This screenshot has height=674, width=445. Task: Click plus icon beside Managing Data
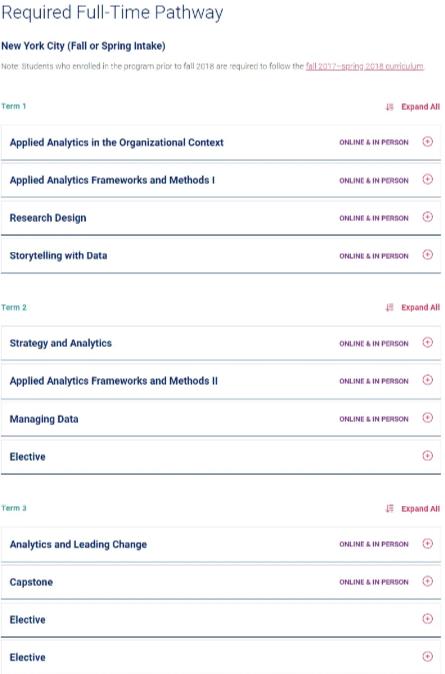pyautogui.click(x=427, y=417)
